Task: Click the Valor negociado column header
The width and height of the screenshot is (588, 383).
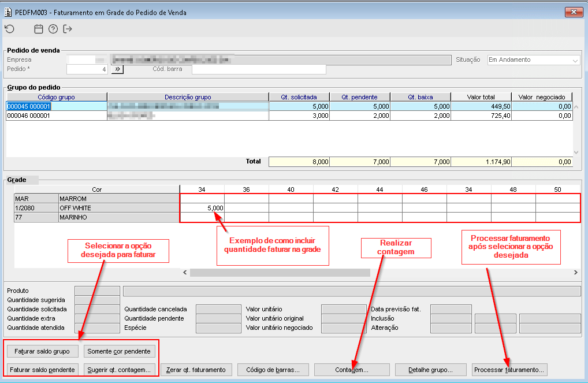Action: [542, 97]
